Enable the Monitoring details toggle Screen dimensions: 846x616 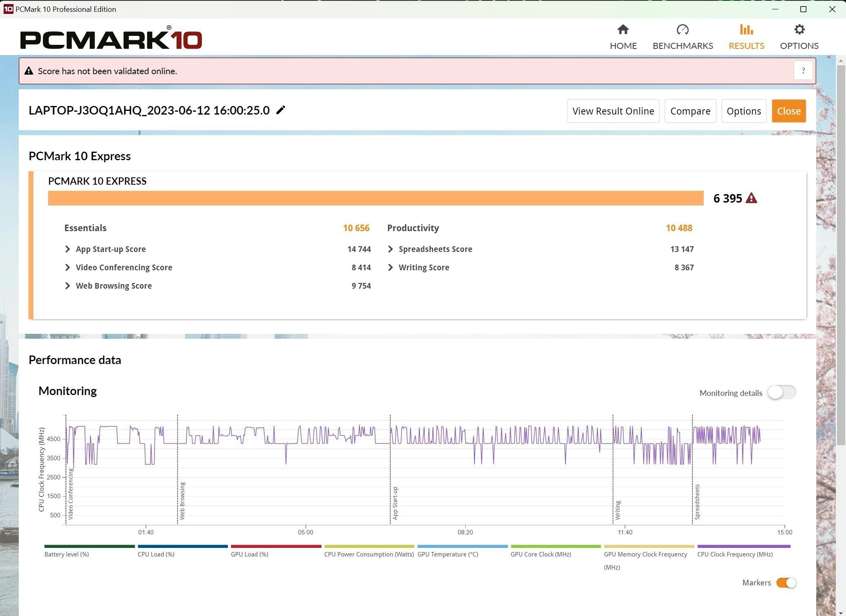pos(781,393)
